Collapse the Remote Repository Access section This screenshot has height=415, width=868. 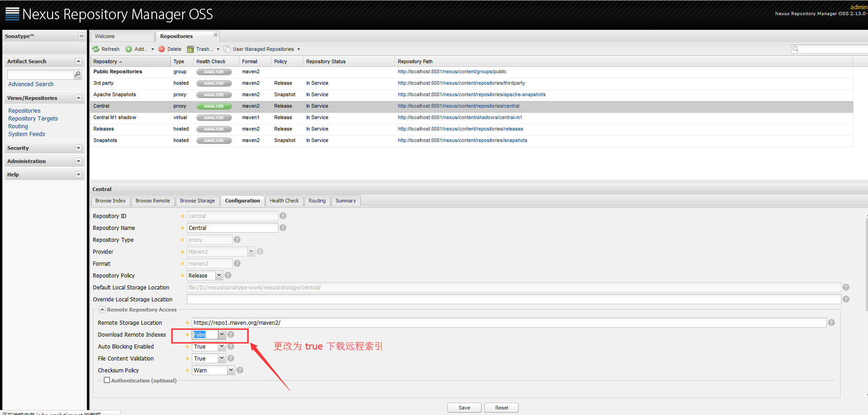[x=103, y=310]
